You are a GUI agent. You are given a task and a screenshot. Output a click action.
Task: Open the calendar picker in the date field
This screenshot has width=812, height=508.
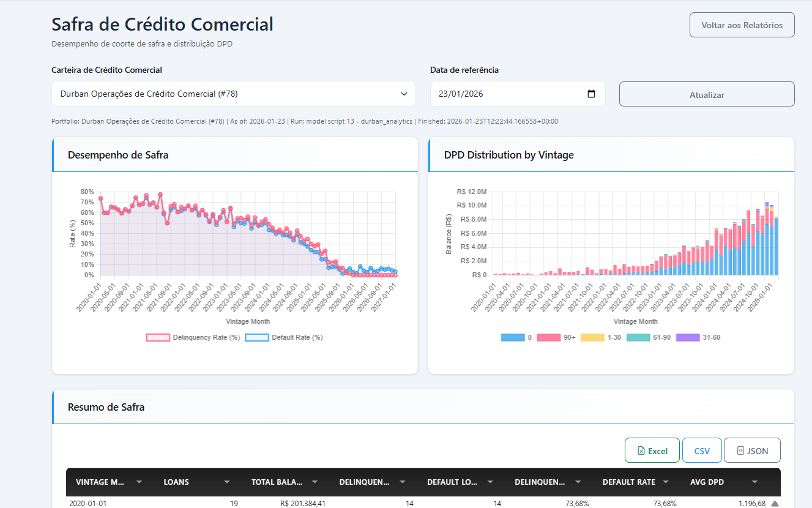click(591, 94)
